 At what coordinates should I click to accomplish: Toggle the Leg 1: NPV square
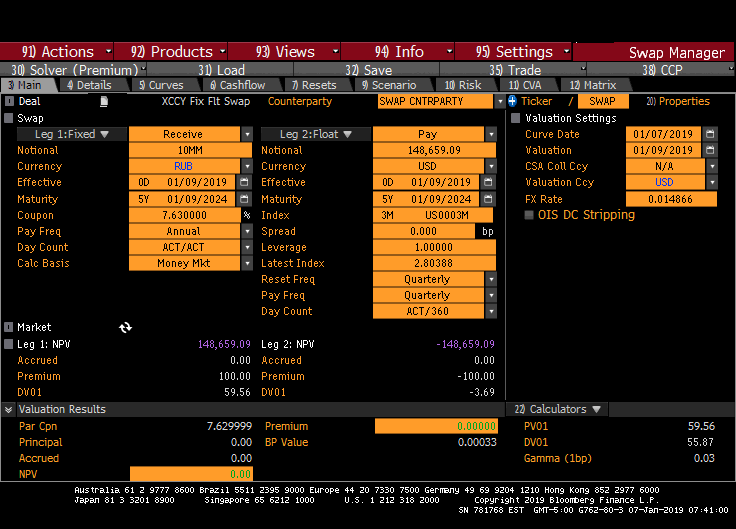click(9, 344)
